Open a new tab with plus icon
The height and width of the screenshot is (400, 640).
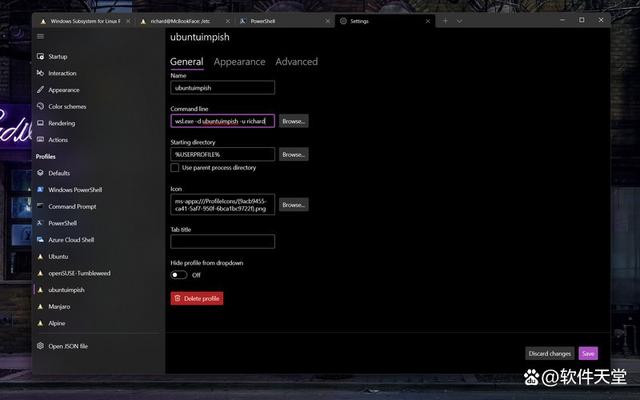coord(445,21)
